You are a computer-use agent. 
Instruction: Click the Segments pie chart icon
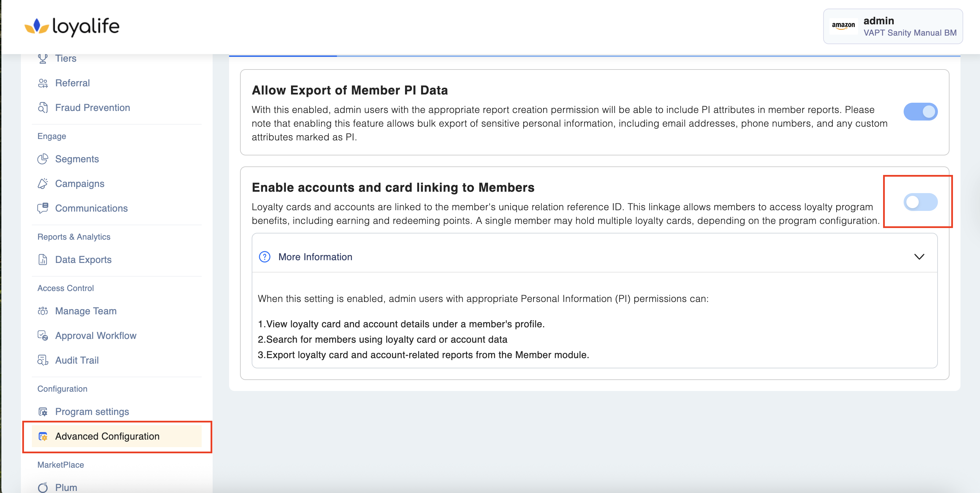[x=42, y=159]
